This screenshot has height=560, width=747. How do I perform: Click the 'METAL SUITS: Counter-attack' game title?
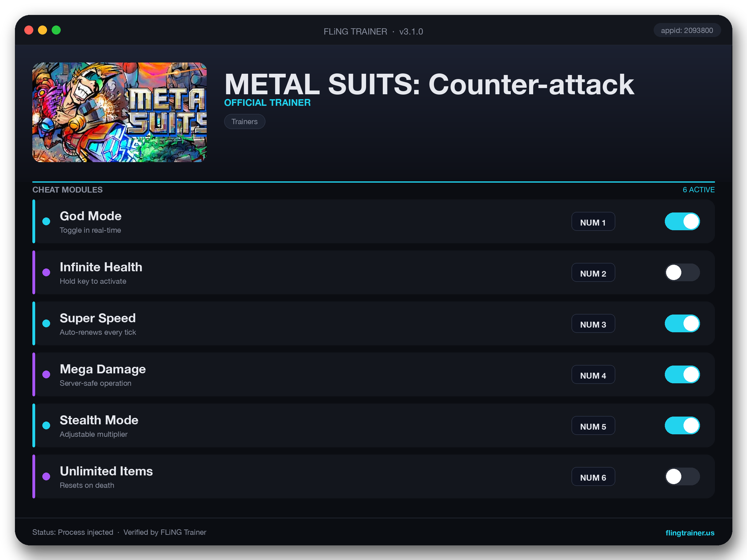pyautogui.click(x=429, y=84)
